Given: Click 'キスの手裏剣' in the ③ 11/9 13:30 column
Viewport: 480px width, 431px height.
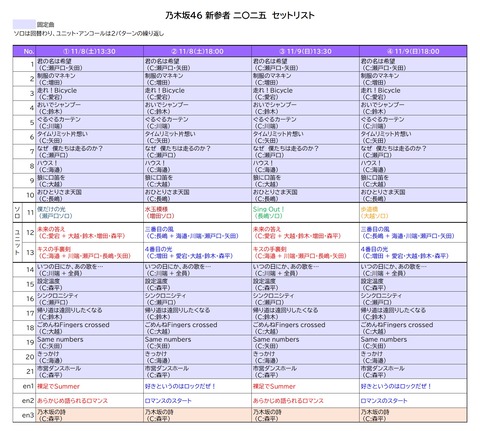Looking at the screenshot, I should point(270,249).
